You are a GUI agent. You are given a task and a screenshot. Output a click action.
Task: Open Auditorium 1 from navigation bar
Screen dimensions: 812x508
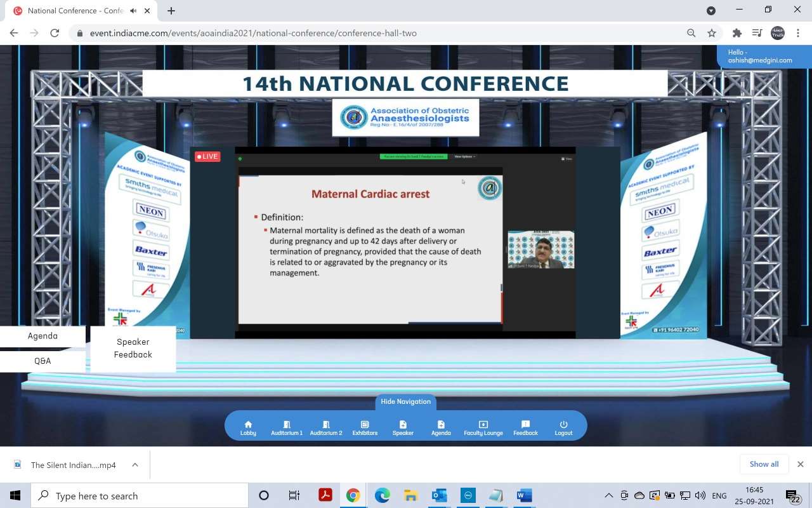(x=287, y=428)
